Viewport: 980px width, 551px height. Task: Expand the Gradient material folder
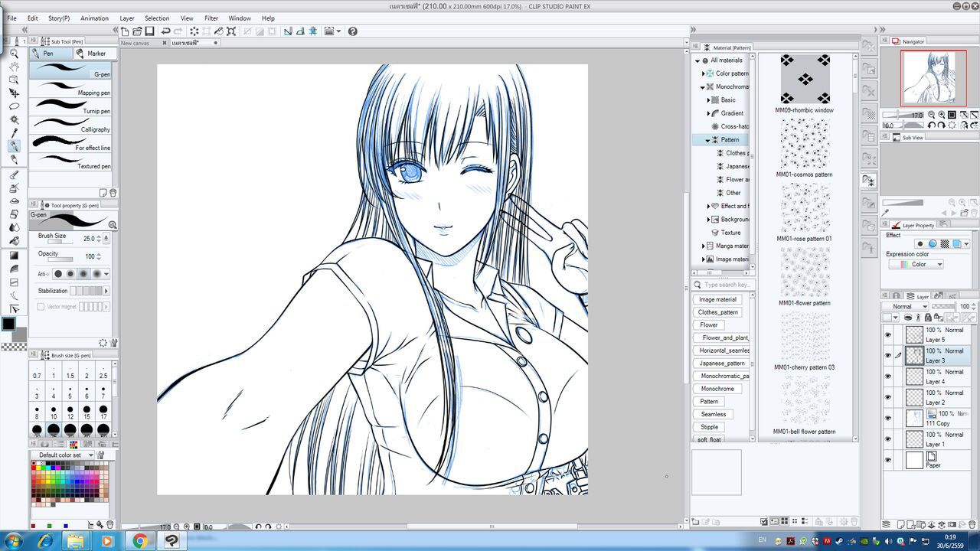[x=709, y=113]
